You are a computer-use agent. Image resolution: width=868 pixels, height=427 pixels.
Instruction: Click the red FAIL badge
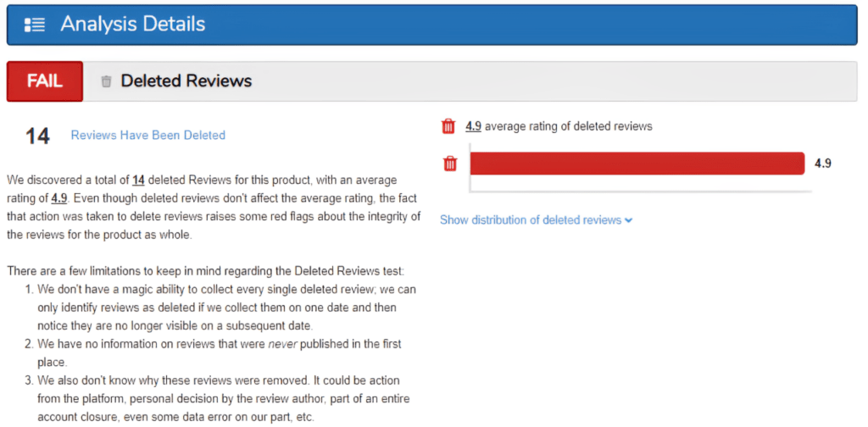point(45,81)
